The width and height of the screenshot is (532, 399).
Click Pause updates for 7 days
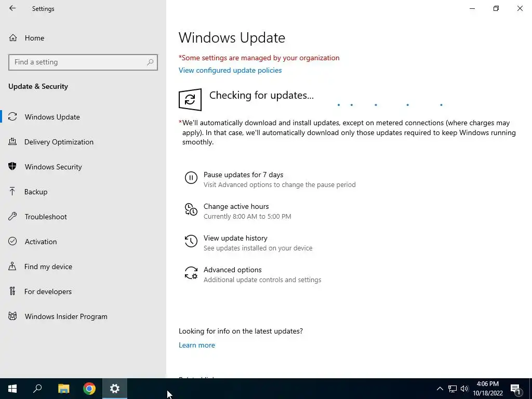click(x=243, y=175)
